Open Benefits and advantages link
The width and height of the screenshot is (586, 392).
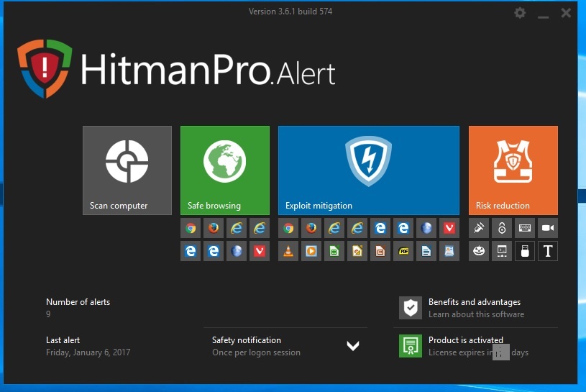point(475,302)
